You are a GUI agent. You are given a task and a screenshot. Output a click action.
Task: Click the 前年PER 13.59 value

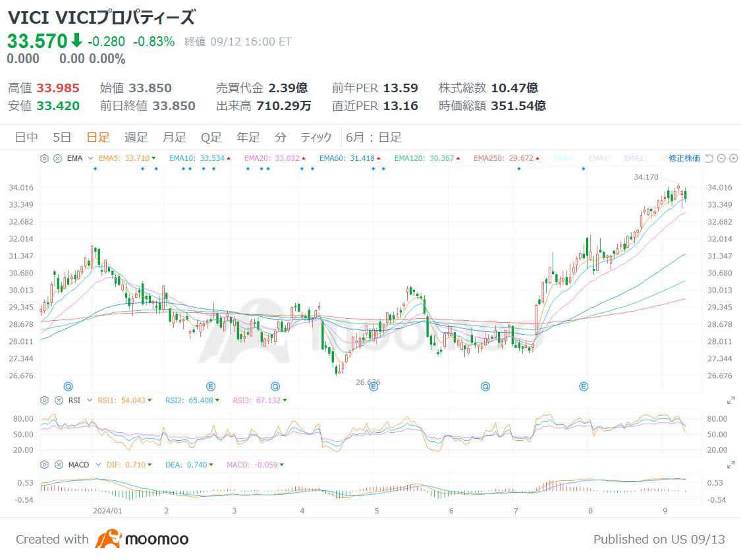pos(400,88)
